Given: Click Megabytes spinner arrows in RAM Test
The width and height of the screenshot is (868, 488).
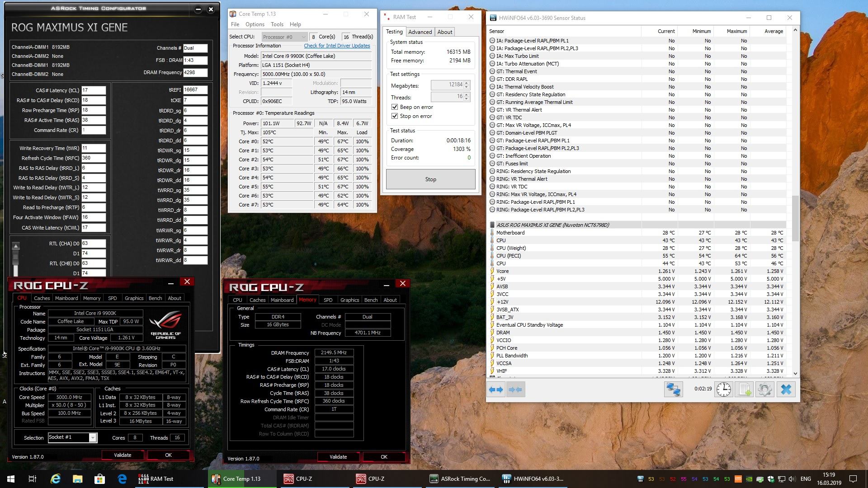Looking at the screenshot, I should [x=467, y=84].
